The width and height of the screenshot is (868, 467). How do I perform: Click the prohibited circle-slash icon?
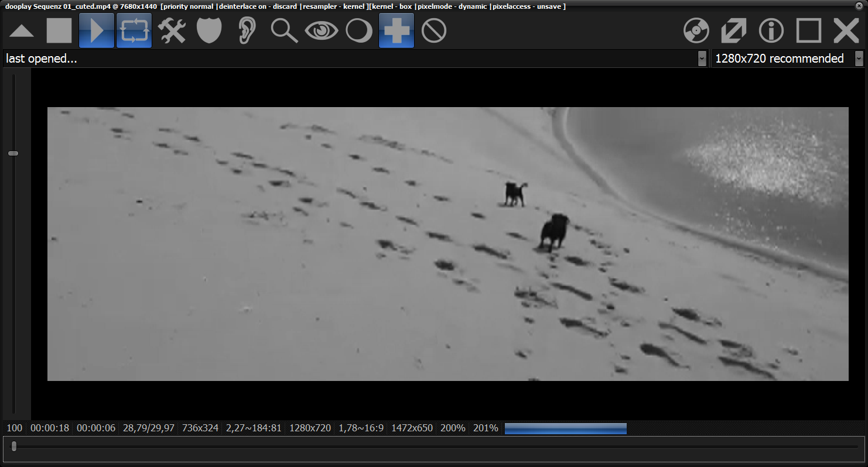[434, 30]
